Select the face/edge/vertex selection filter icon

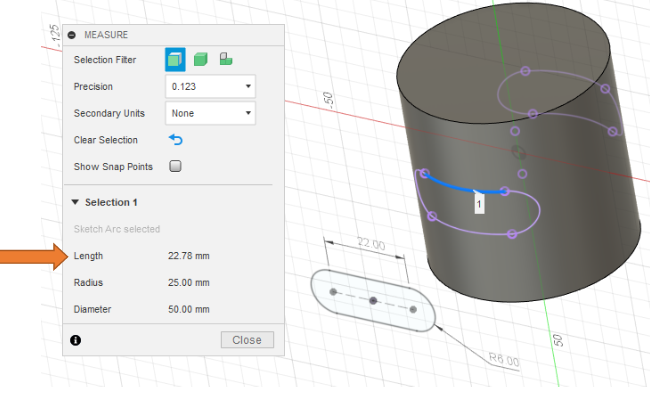click(175, 60)
